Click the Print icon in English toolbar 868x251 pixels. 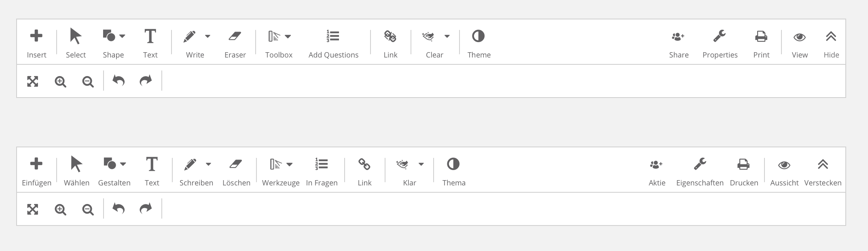(761, 36)
